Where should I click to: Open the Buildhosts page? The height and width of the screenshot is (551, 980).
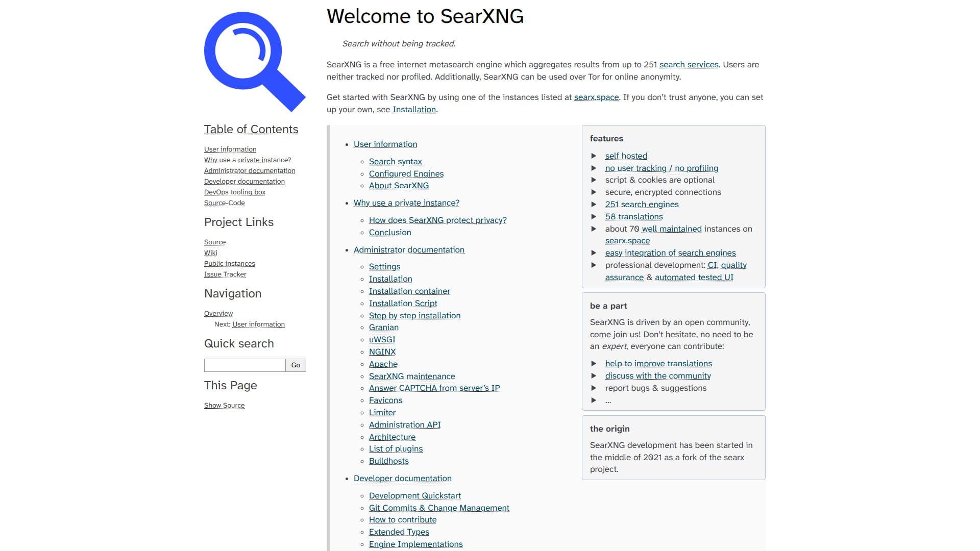click(x=389, y=461)
